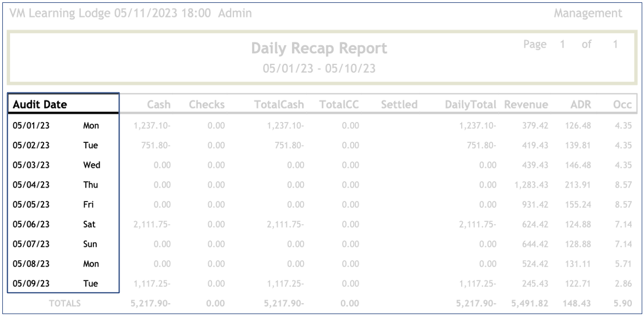Screen dimensions: 644x317
Task: Click the DailyTotal column header
Action: pos(470,105)
